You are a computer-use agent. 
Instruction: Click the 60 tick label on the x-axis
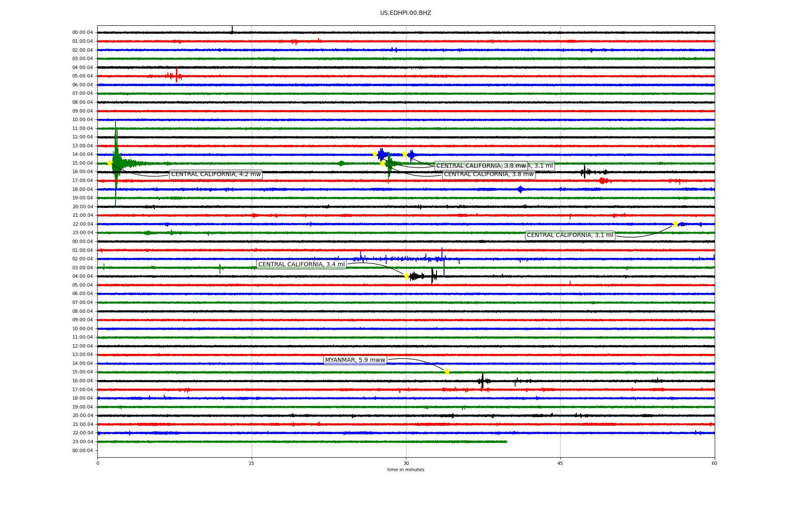[x=714, y=463]
